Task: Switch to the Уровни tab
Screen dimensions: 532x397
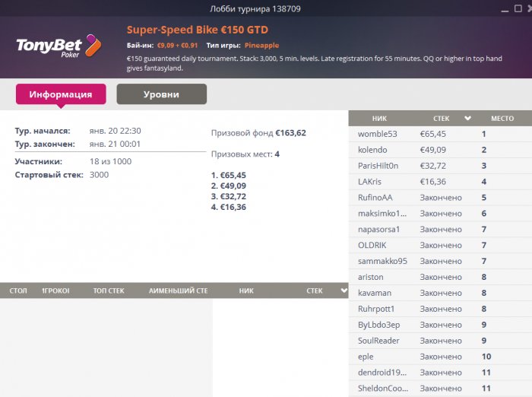Action: coord(161,94)
